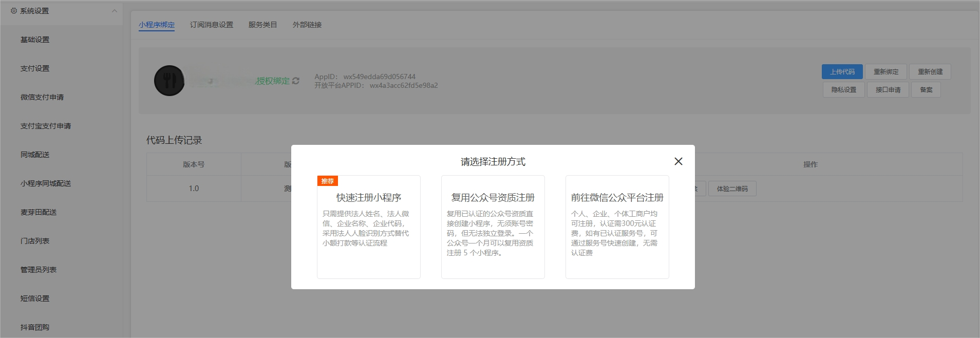Select the 快速注册小程序 option card
The image size is (980, 338).
point(368,227)
